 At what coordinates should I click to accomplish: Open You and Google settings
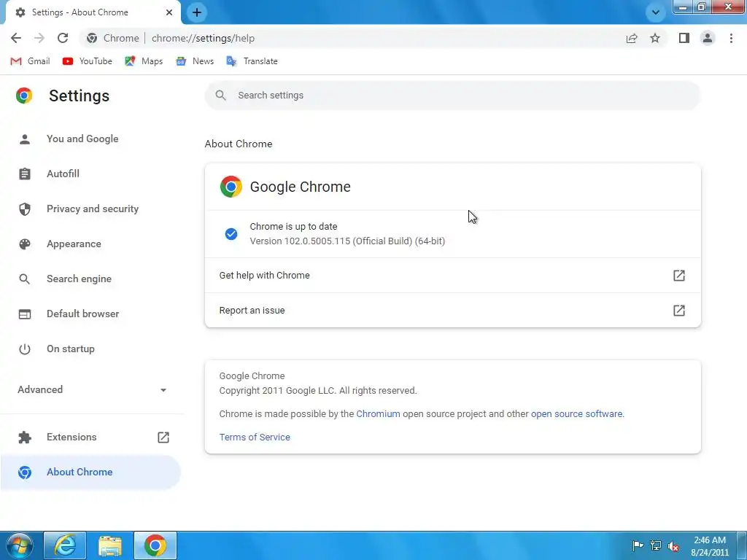click(x=90, y=139)
